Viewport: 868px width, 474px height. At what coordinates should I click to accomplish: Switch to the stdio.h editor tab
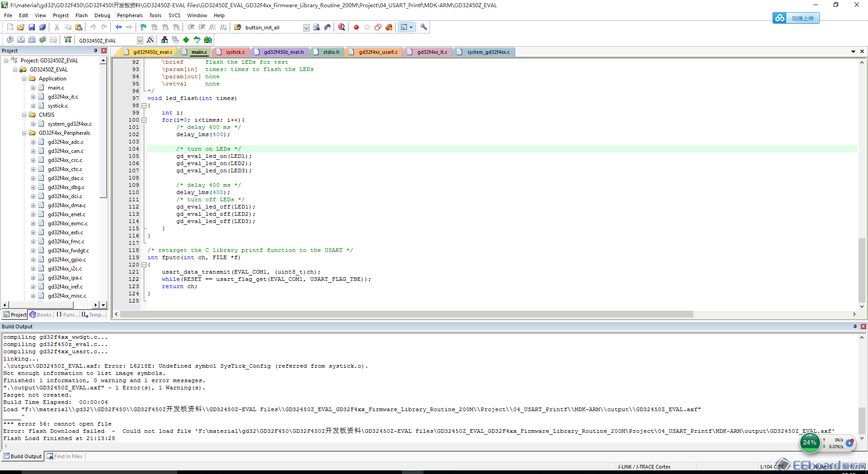327,52
